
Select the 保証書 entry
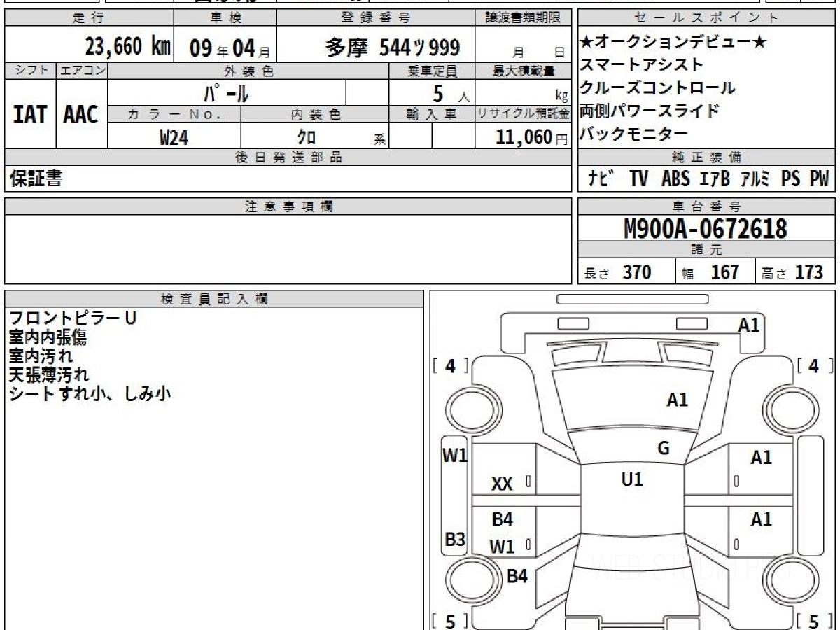point(36,178)
